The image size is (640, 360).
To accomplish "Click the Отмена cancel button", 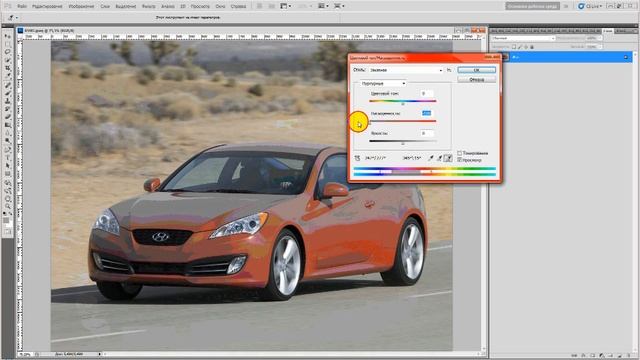I will 476,79.
